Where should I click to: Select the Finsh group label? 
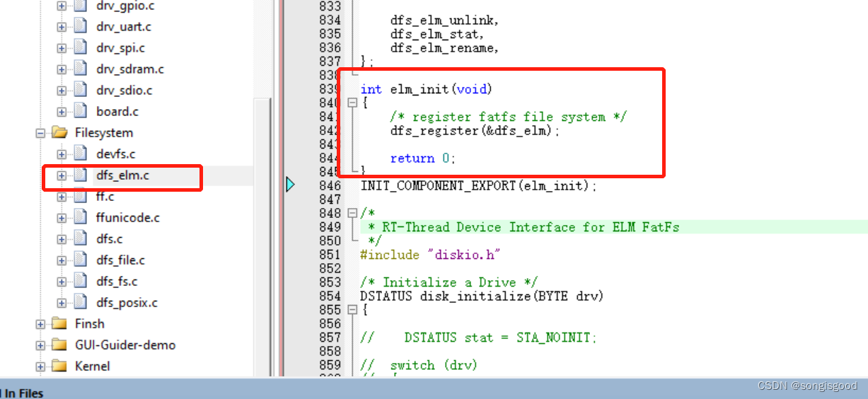[90, 324]
